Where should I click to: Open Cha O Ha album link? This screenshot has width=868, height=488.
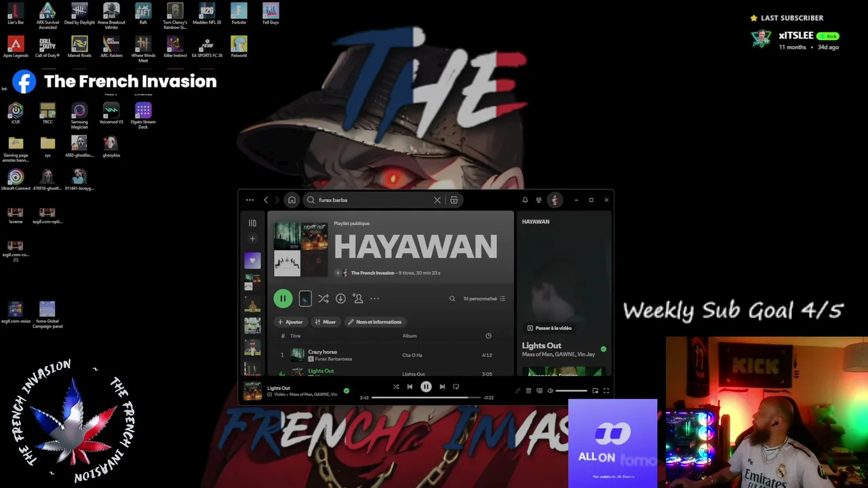click(x=412, y=355)
